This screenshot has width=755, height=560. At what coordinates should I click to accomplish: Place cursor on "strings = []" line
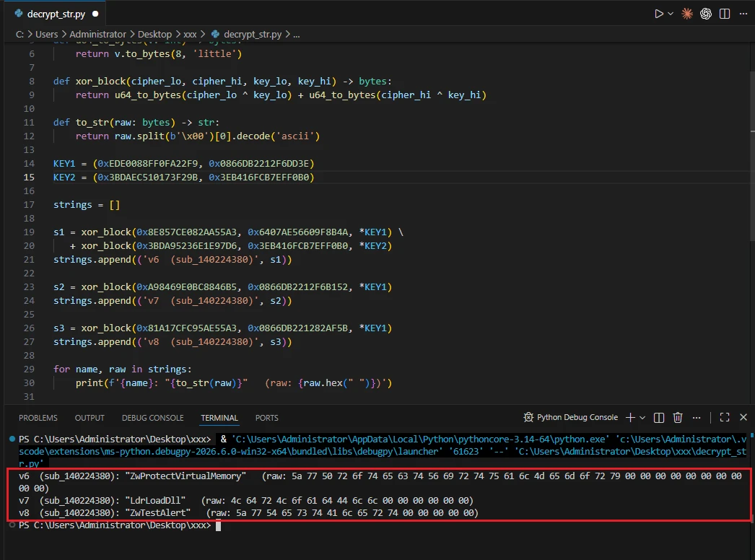[87, 205]
